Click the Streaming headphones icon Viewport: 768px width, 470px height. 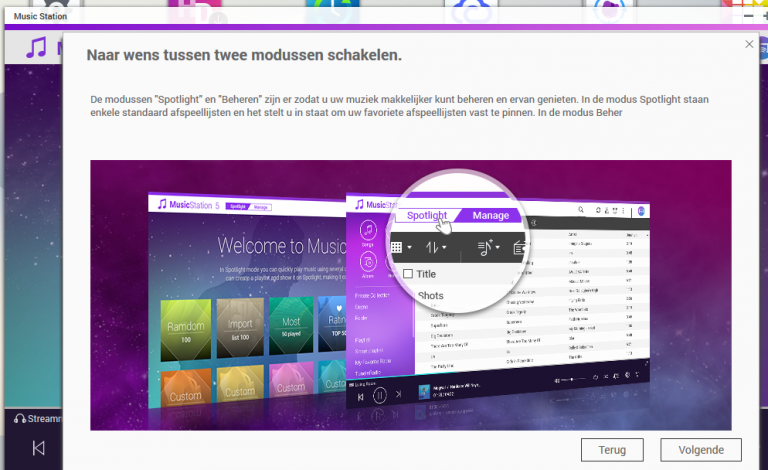[20, 419]
